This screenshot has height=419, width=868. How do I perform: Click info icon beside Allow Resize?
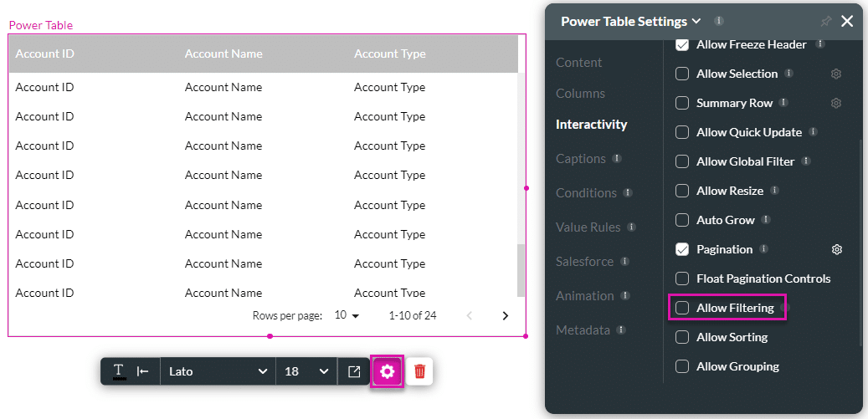click(x=775, y=190)
